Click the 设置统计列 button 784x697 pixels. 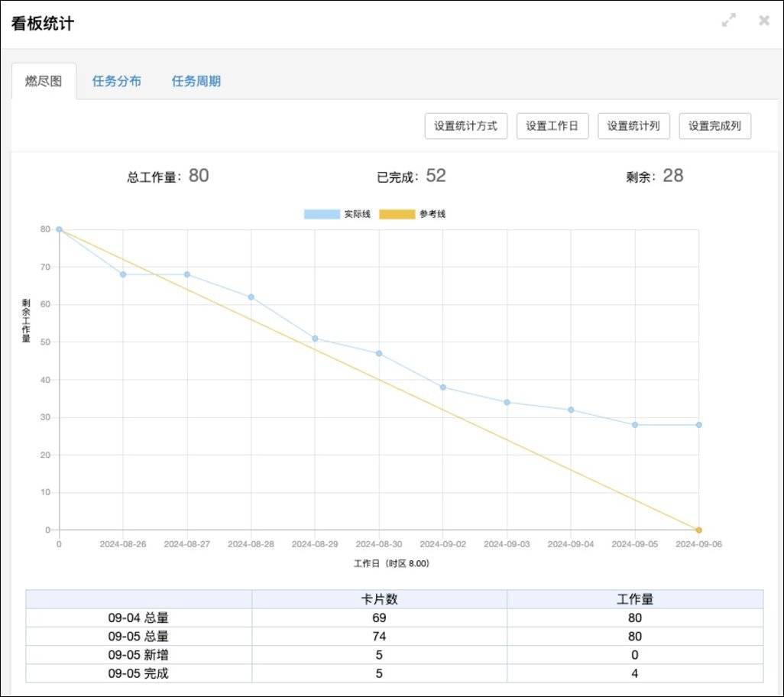[633, 126]
